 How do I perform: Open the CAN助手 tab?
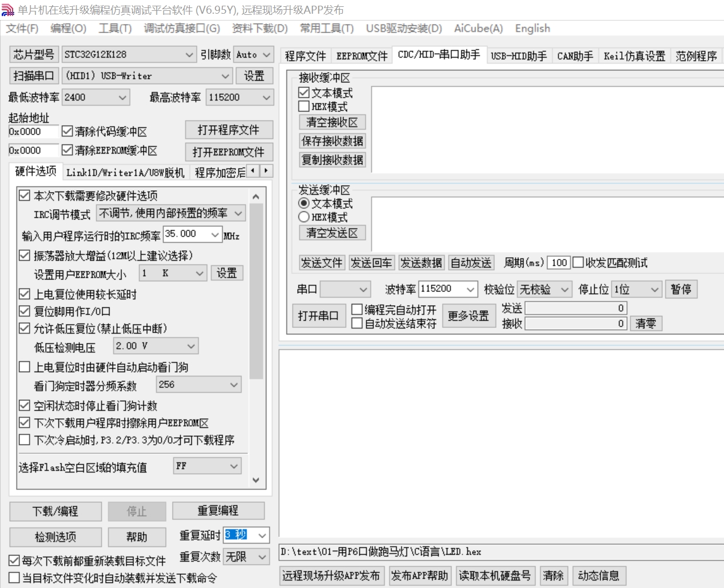tap(575, 55)
